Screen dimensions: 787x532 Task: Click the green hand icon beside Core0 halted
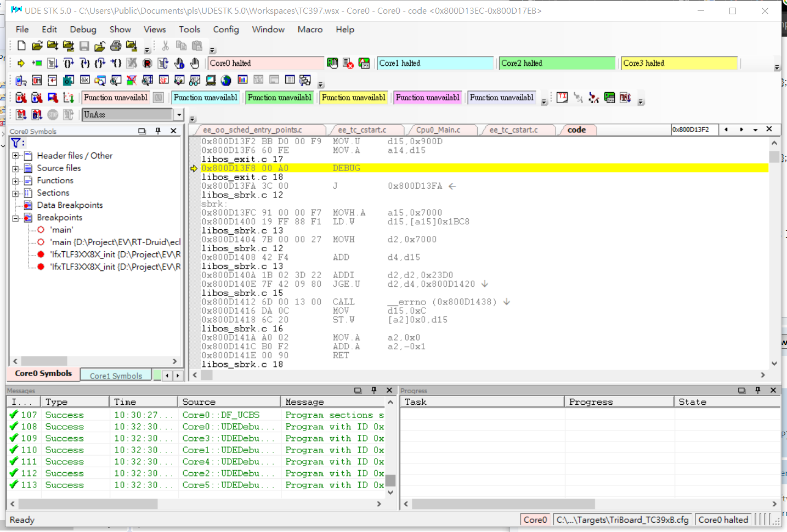point(332,63)
